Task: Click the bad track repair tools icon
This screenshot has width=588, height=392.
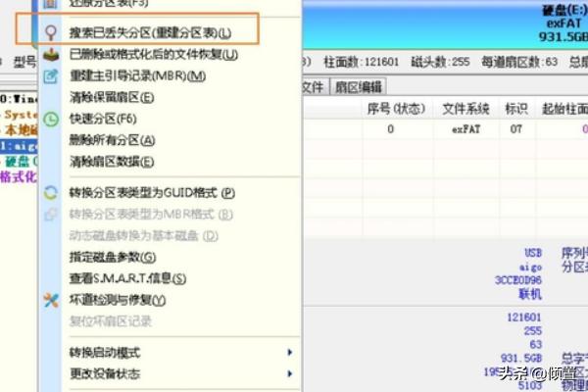Action: 51,300
